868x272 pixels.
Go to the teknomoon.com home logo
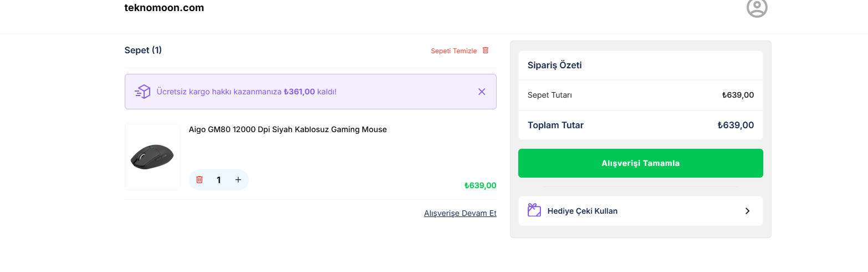pos(164,8)
